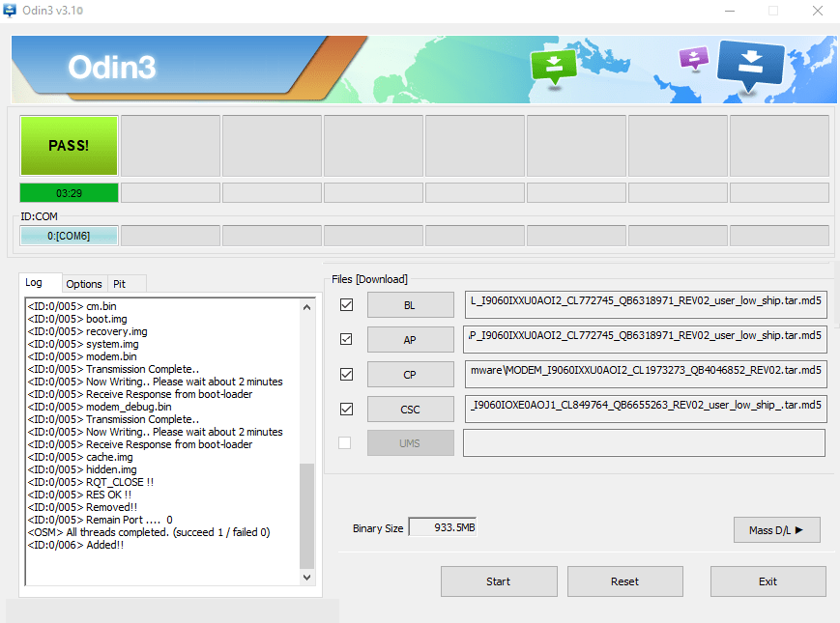Click the log scroll down arrow
840x623 pixels.
pyautogui.click(x=307, y=577)
